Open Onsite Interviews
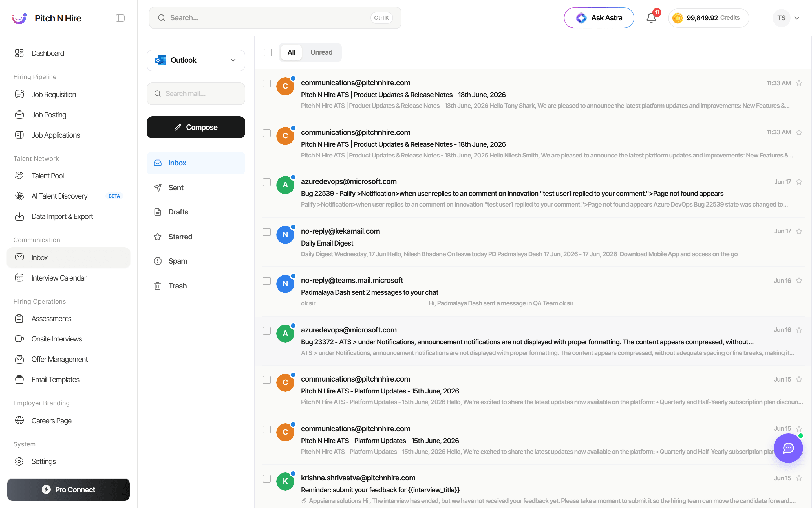This screenshot has height=508, width=812. pyautogui.click(x=69, y=339)
